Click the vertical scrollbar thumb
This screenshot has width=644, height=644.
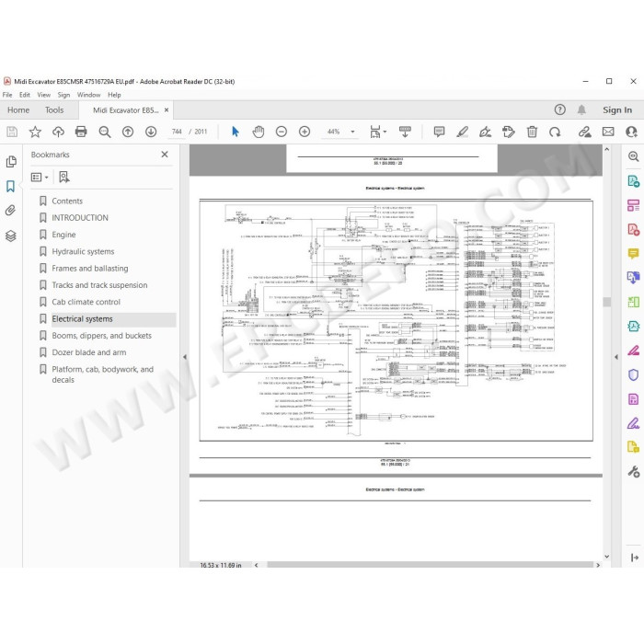pos(606,302)
